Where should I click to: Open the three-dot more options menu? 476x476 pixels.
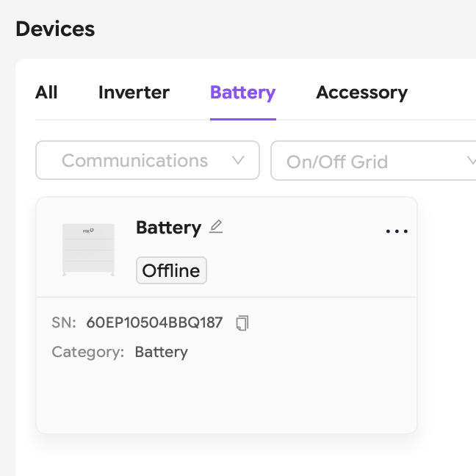pos(397,231)
